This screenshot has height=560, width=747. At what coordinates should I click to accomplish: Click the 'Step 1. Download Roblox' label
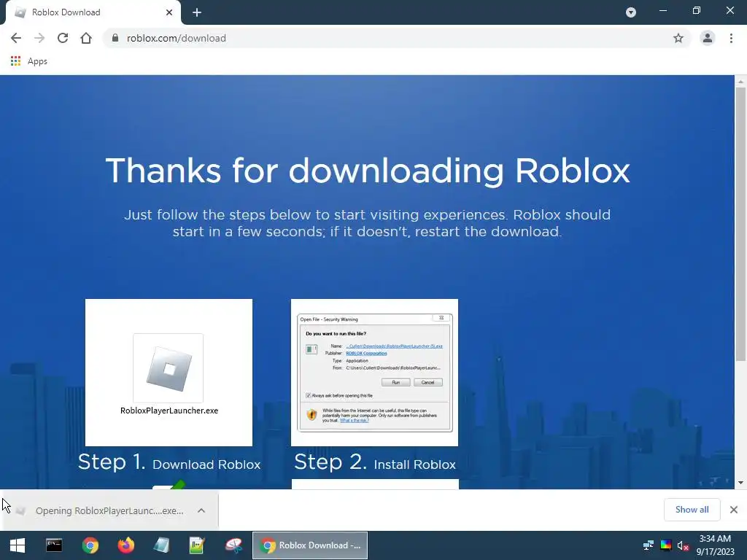169,462
